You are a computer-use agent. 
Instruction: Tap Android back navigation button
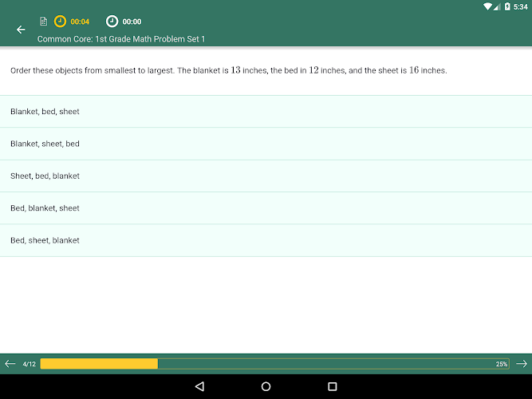[x=200, y=386]
